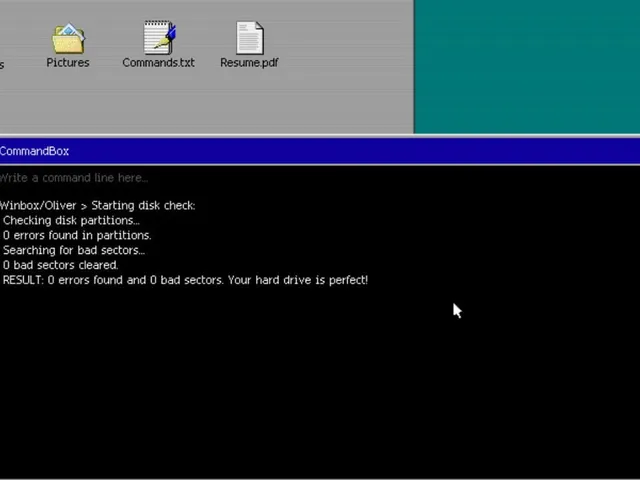640x480 pixels.
Task: Select the "Commands.txt" file name label
Action: tap(158, 62)
